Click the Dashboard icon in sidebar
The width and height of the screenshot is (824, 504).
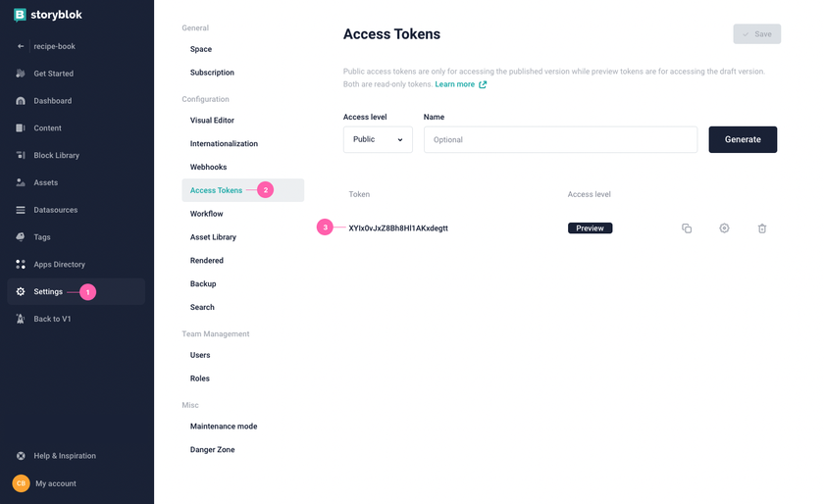(21, 101)
